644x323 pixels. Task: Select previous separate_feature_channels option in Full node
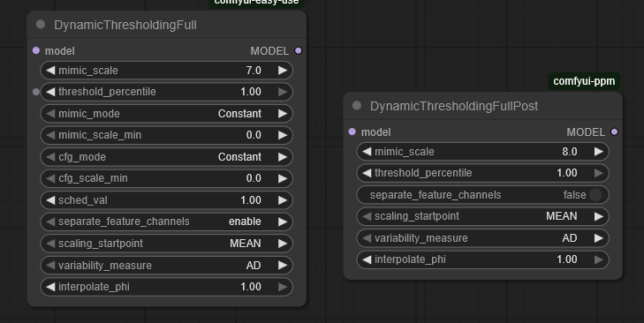50,222
